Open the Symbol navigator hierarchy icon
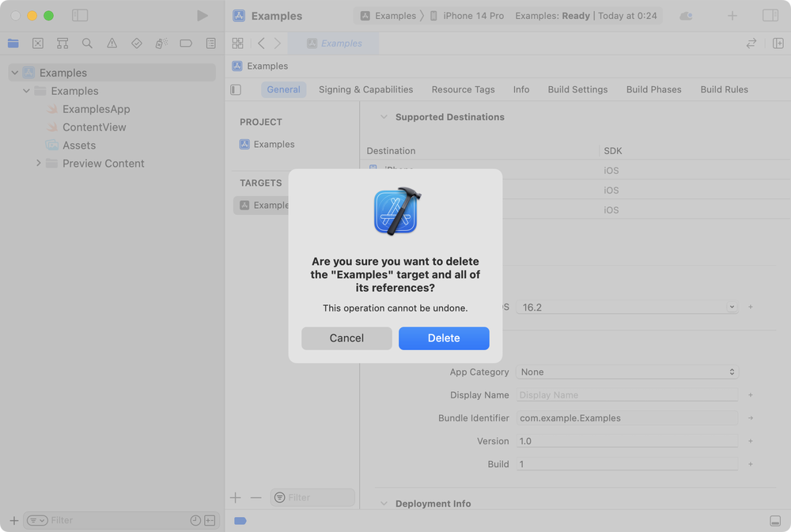 pyautogui.click(x=62, y=43)
